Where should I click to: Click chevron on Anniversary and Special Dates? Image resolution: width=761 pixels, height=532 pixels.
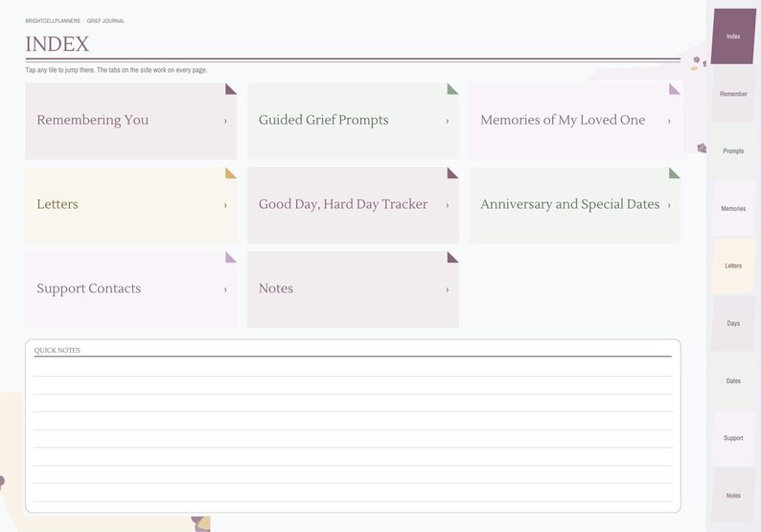click(669, 205)
